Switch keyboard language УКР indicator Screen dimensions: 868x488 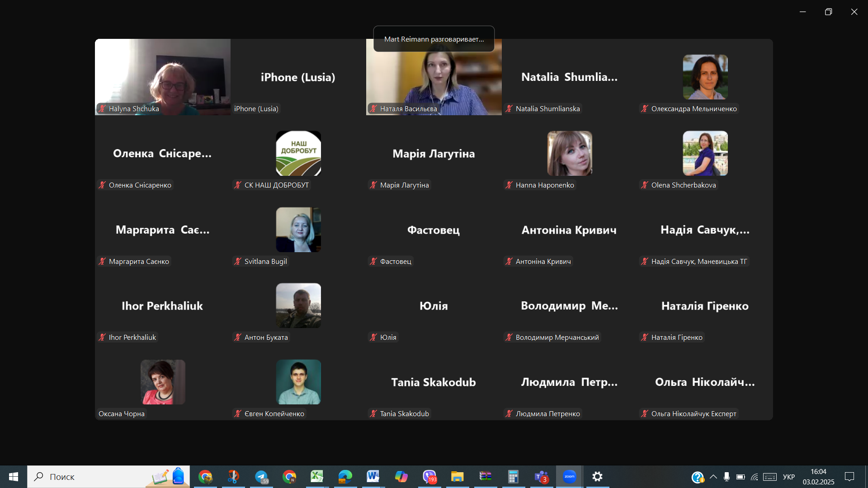[x=788, y=477]
